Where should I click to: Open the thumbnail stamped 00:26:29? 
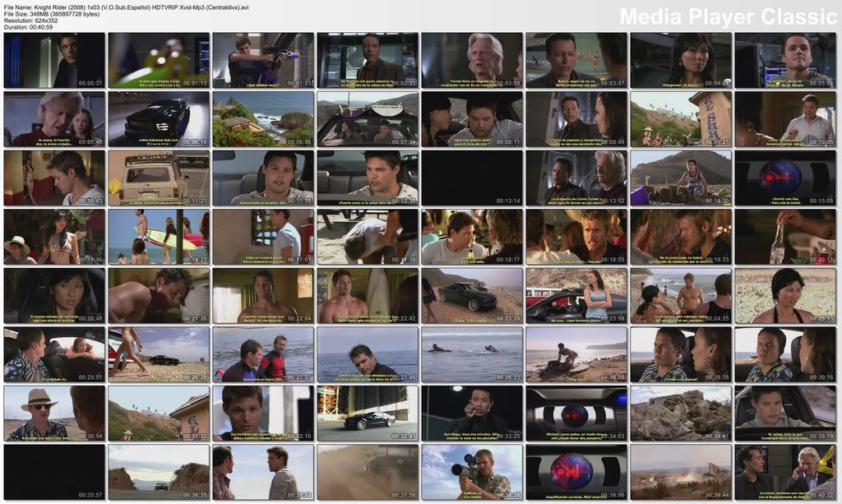(x=159, y=354)
